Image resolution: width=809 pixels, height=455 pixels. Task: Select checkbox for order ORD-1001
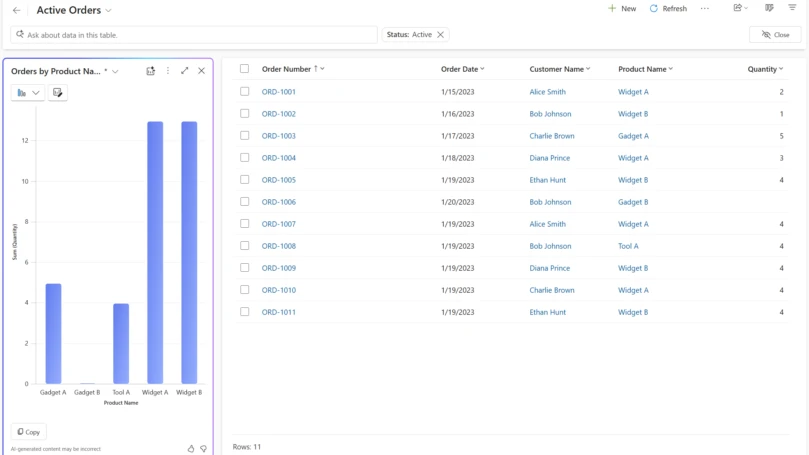(244, 92)
